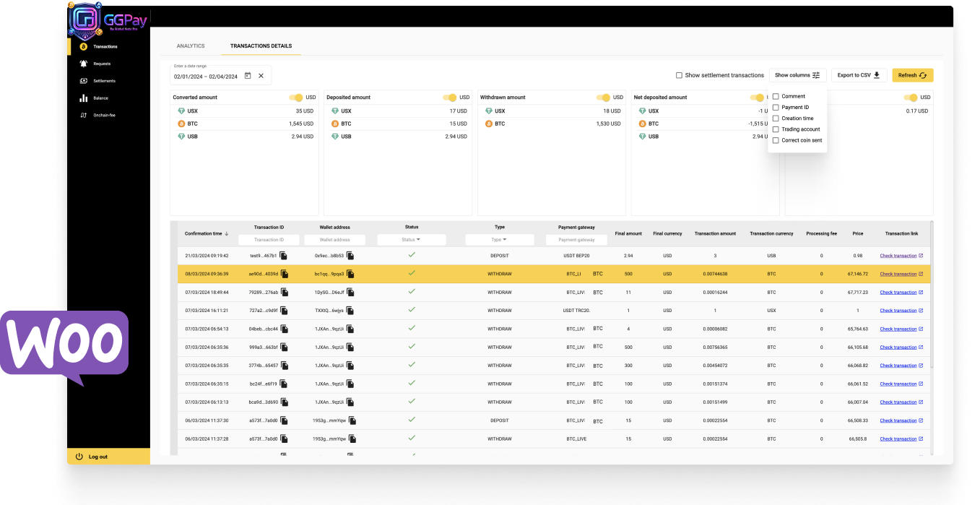Open the Status filter dropdown
Viewport: 980px width, 505px height.
pyautogui.click(x=412, y=240)
